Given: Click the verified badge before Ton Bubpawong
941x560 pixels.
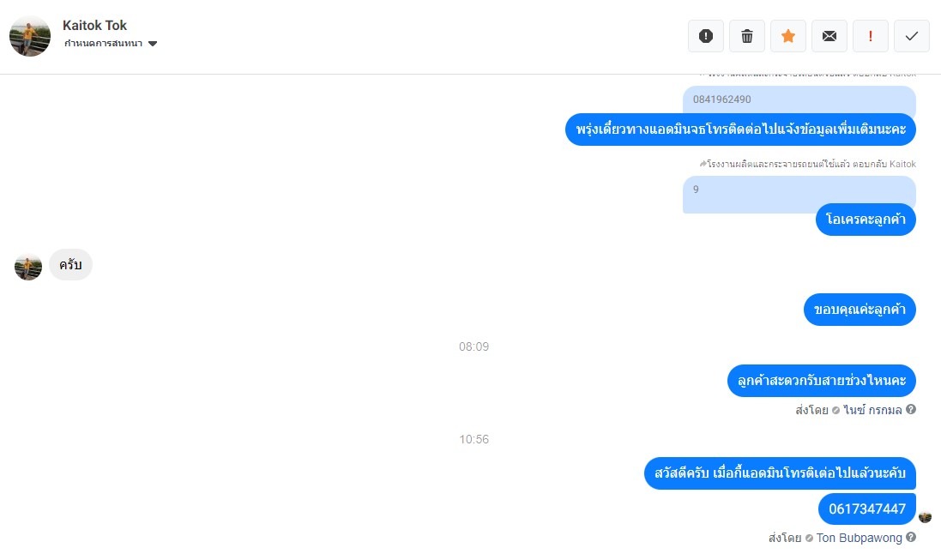Looking at the screenshot, I should [x=809, y=538].
